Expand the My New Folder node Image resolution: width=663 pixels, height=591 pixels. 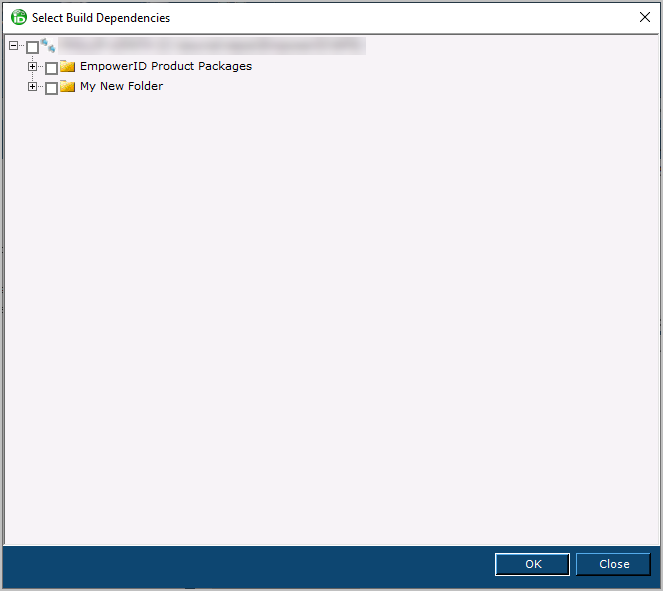click(x=32, y=86)
